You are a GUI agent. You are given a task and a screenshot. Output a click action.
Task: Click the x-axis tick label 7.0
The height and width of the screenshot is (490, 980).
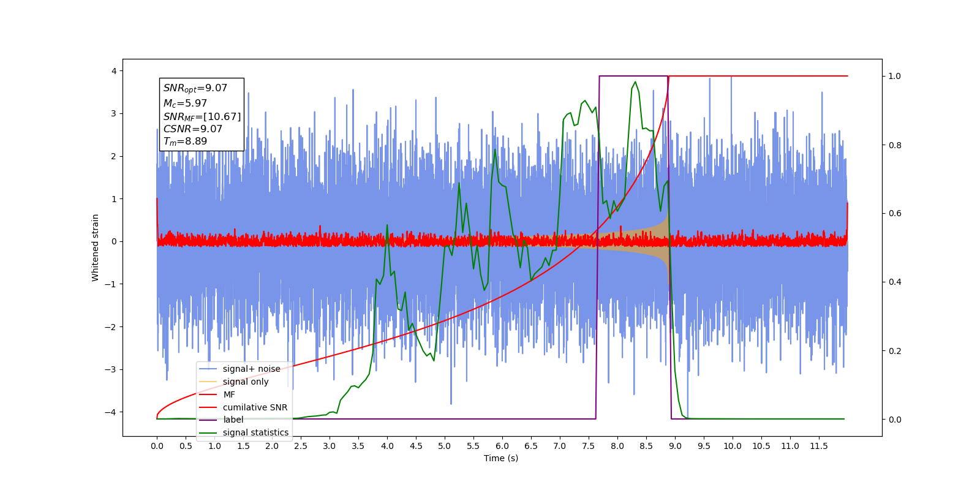(560, 446)
